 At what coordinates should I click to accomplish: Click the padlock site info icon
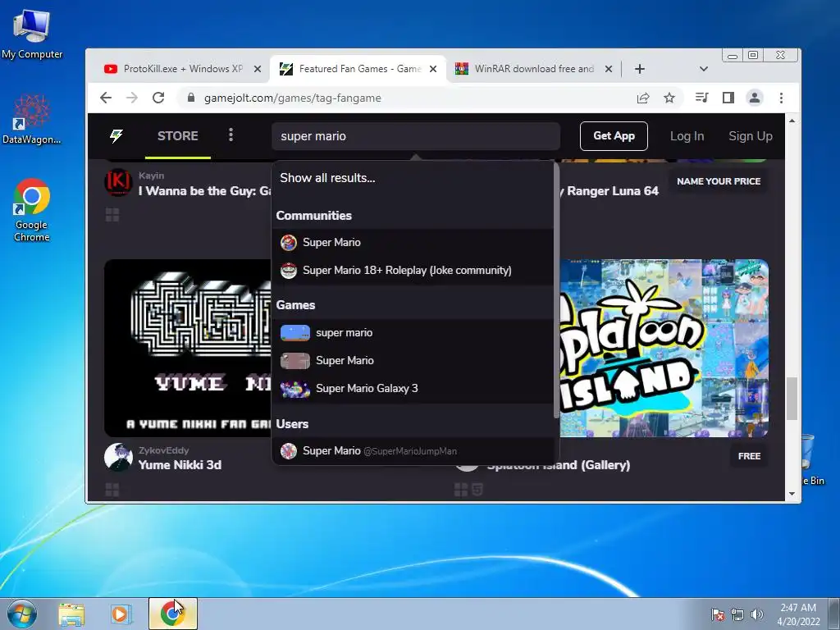click(x=190, y=98)
